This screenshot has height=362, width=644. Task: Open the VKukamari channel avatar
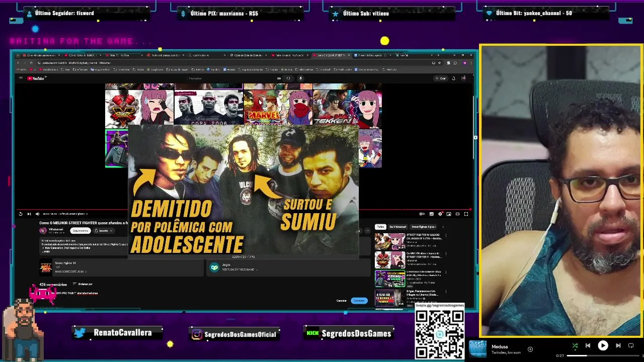click(43, 231)
